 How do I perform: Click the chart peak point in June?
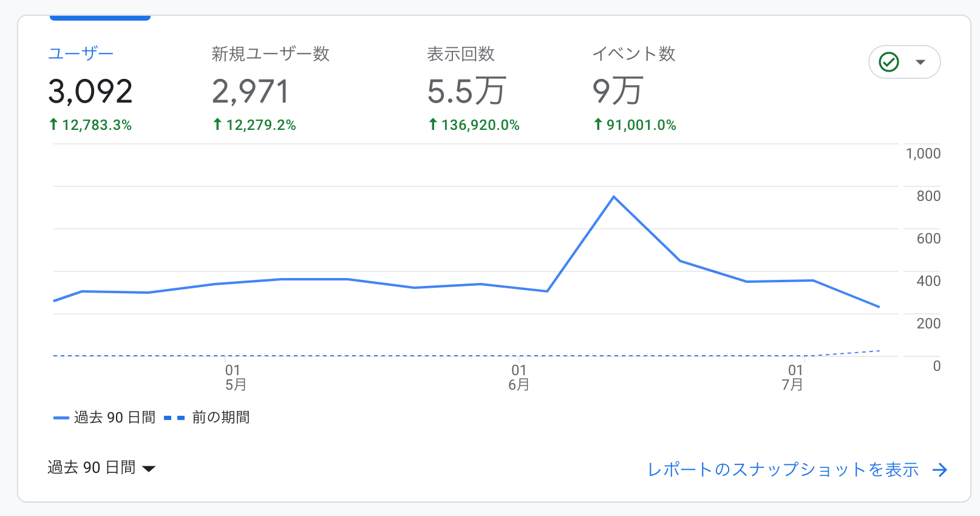pyautogui.click(x=614, y=197)
